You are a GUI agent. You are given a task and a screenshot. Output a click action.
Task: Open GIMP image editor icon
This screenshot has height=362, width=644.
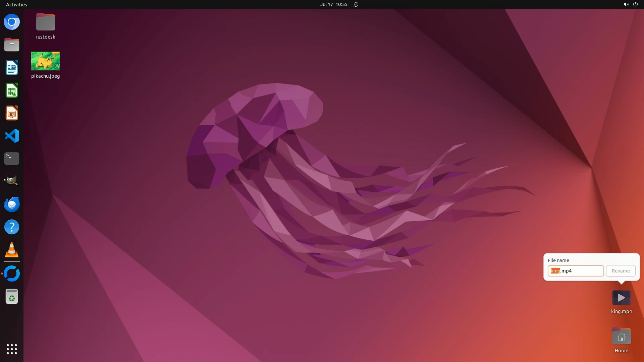coord(12,181)
